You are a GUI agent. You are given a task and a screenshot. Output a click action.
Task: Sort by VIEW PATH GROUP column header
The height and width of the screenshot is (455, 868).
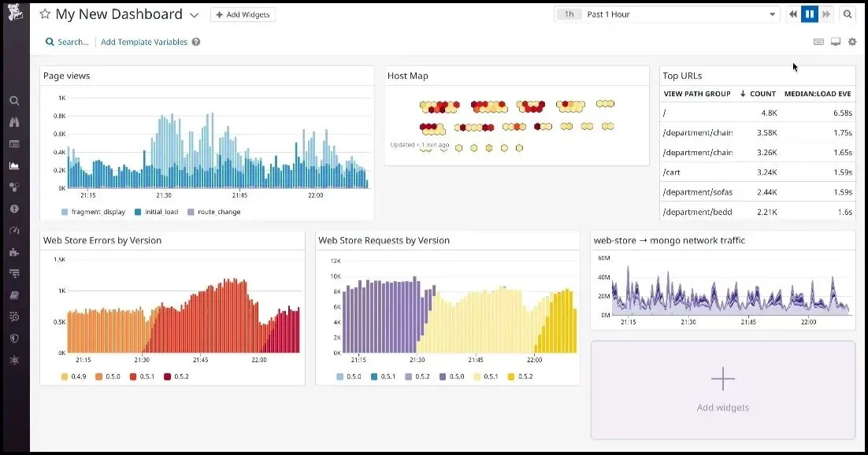coord(697,94)
